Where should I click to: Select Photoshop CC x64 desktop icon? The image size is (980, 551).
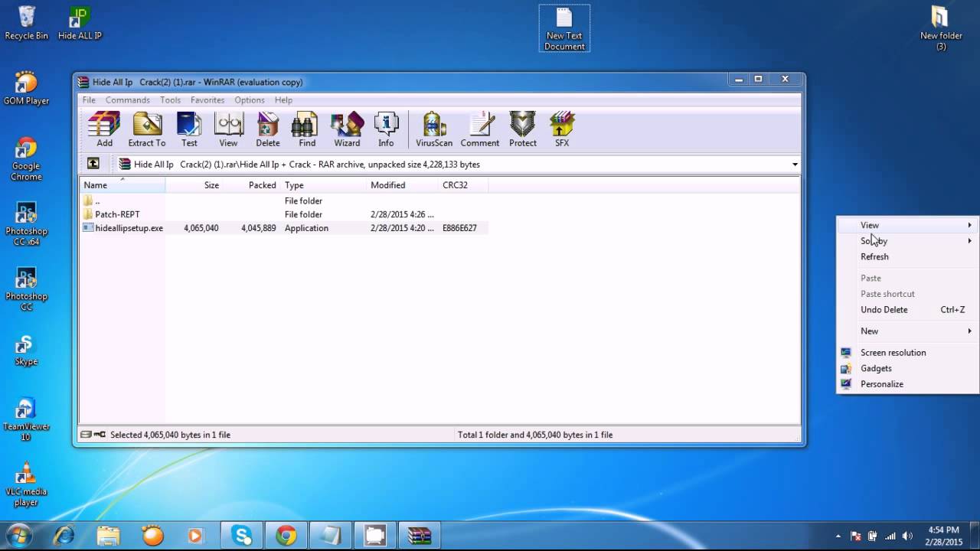26,224
